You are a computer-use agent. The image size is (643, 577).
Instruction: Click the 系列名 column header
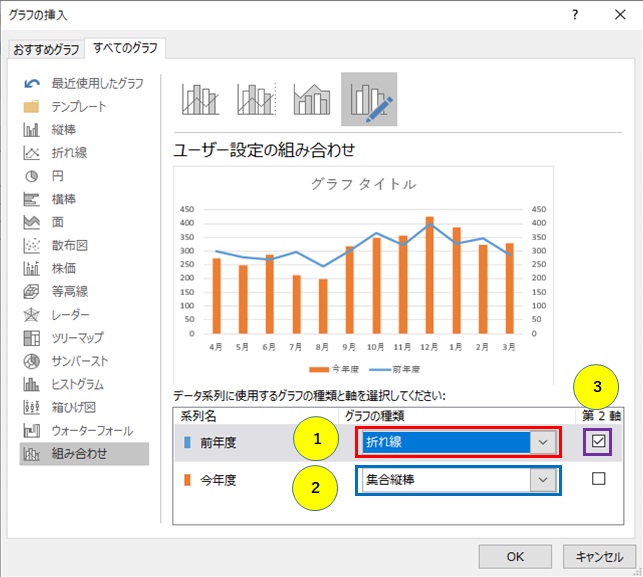pyautogui.click(x=198, y=416)
